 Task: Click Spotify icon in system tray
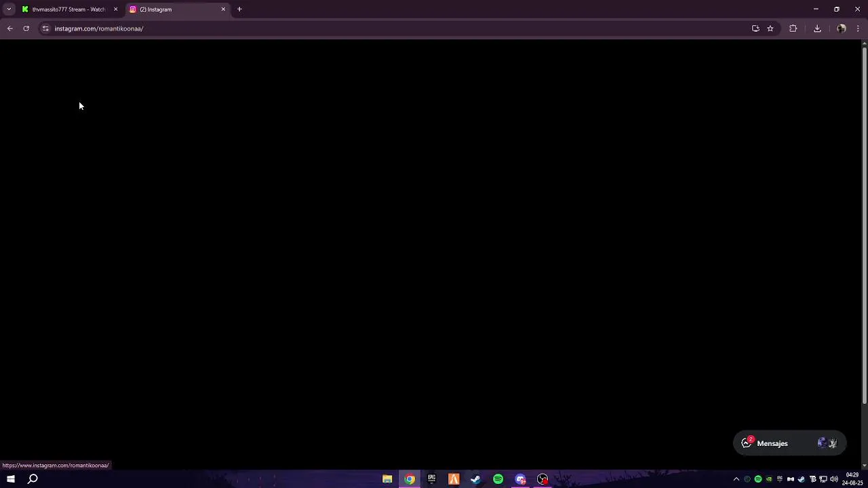(758, 479)
